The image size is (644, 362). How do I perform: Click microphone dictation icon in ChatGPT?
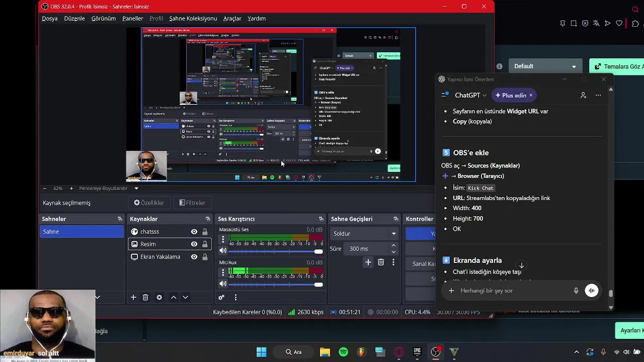(576, 291)
